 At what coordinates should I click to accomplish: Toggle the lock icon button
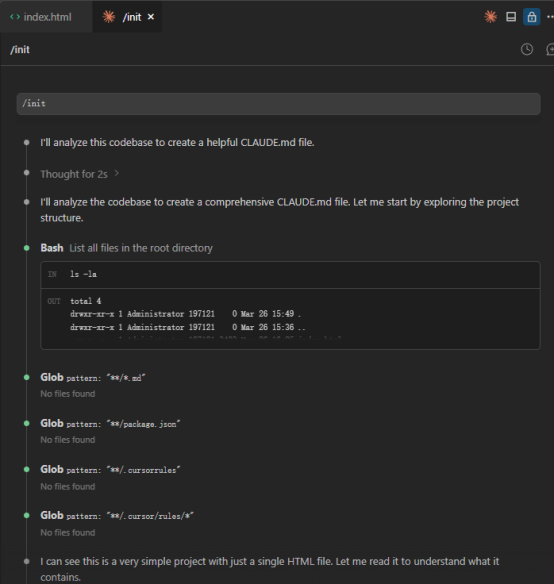532,17
